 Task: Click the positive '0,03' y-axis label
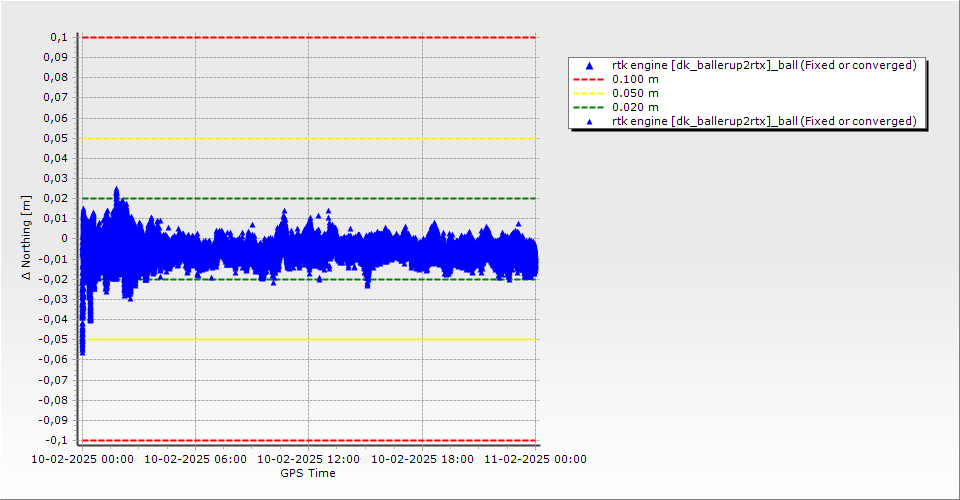tap(56, 179)
